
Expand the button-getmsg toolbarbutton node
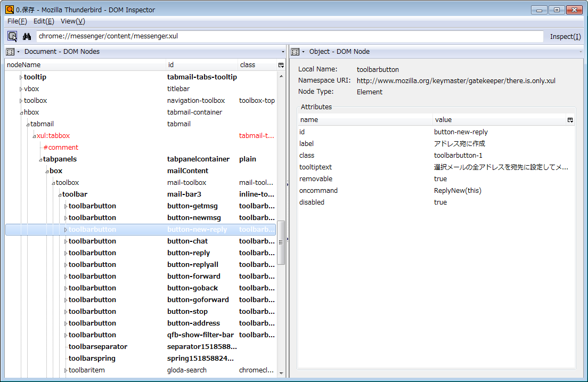(66, 206)
